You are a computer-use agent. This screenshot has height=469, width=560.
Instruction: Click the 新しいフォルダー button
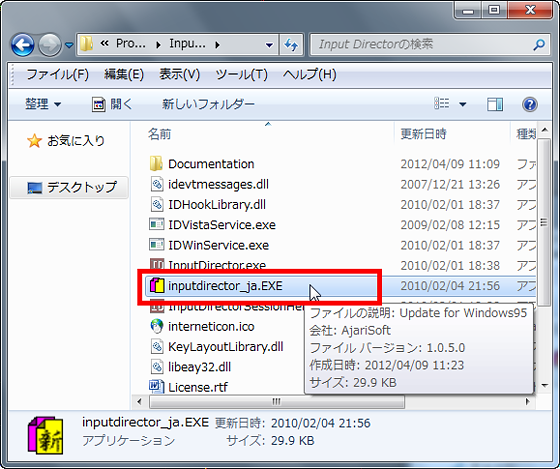(x=208, y=104)
